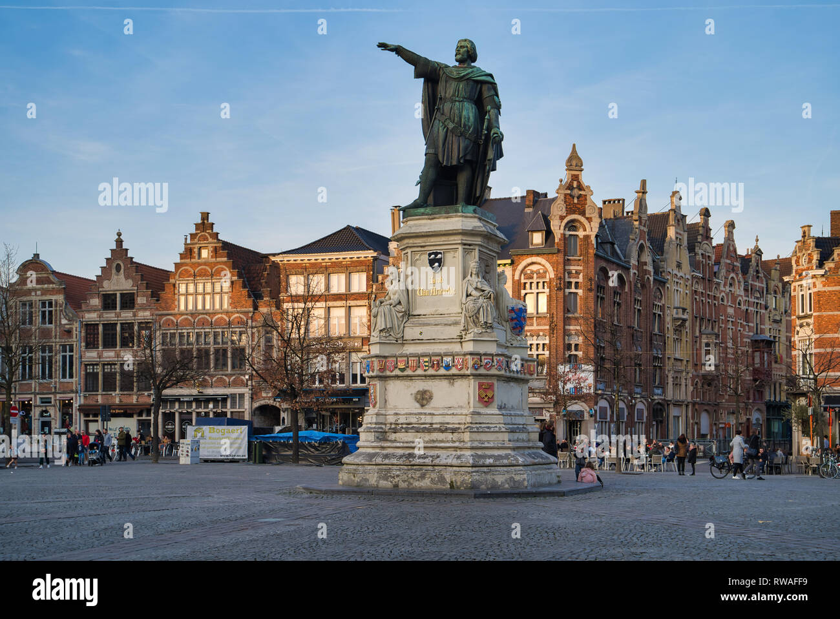This screenshot has height=619, width=840.
Task: Click the "Bogaert" banner sign
Action: click(217, 443)
